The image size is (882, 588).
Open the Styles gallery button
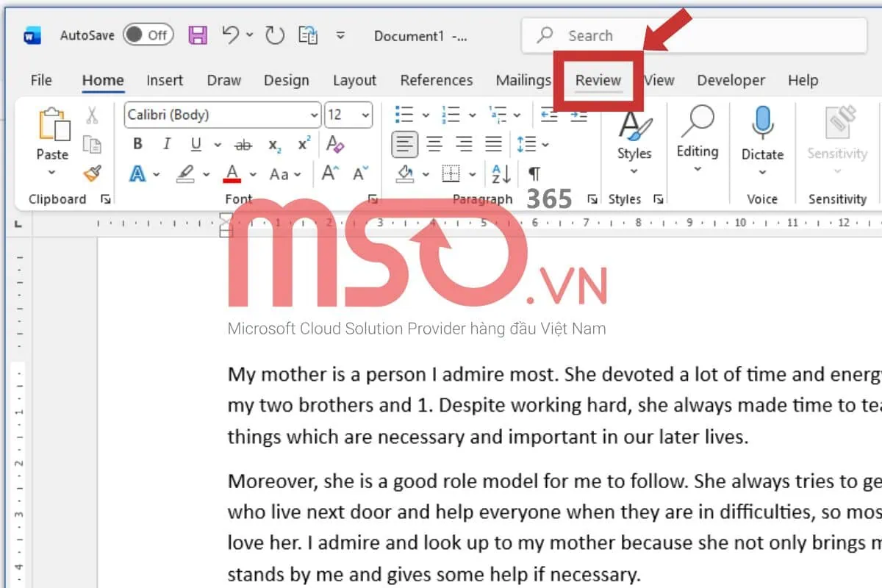point(634,136)
